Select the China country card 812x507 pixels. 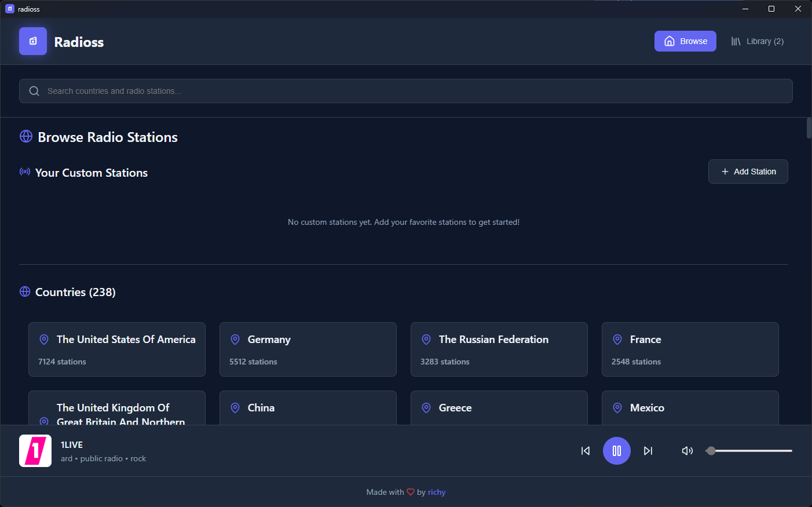click(308, 408)
